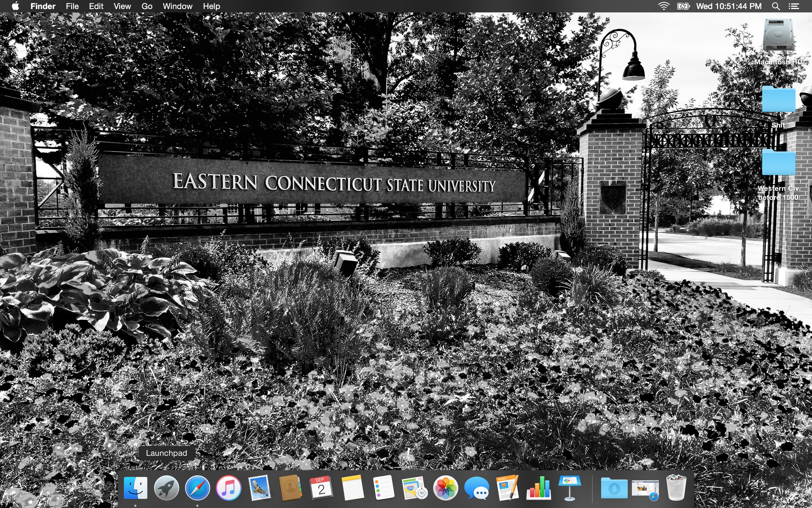Click the date and time clock
812x508 pixels.
729,6
